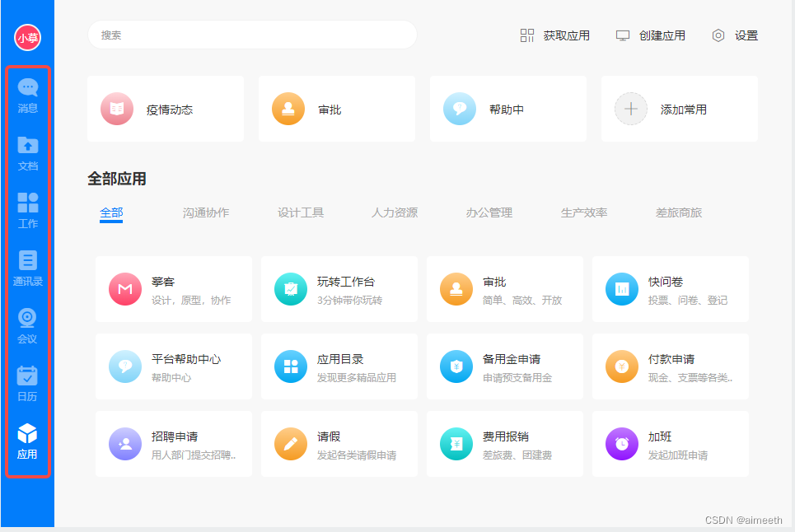The height and width of the screenshot is (532, 795).
Task: Open the 费用报销 receipt icon
Action: point(456,444)
